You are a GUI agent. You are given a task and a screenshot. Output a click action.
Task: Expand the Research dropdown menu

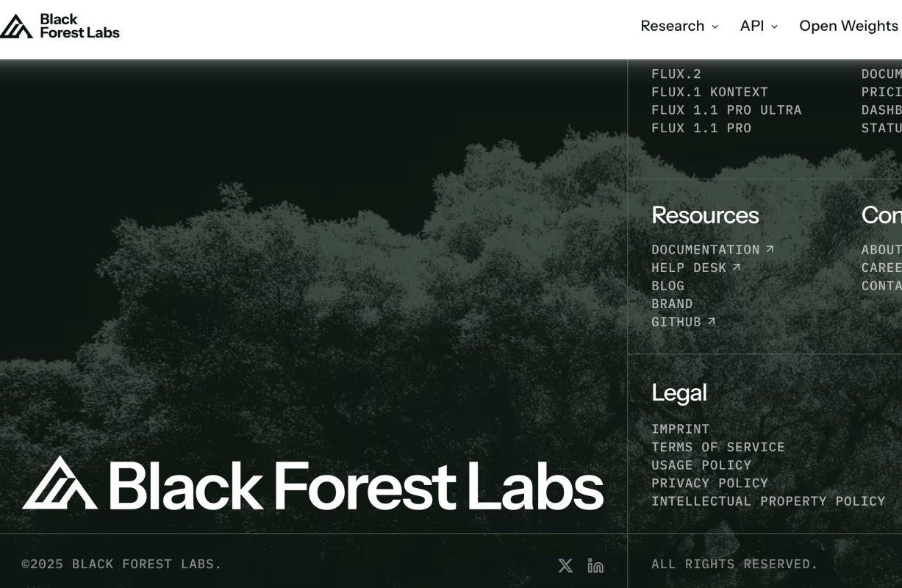click(x=673, y=26)
